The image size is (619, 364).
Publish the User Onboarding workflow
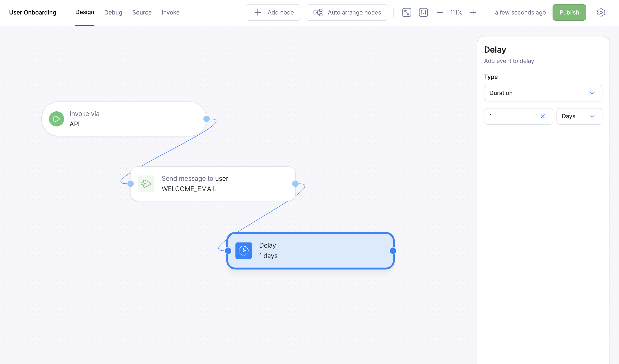(x=569, y=12)
